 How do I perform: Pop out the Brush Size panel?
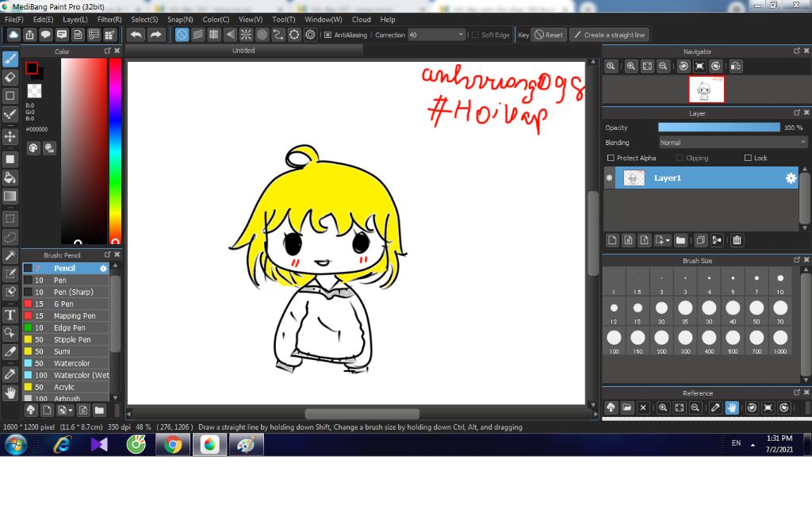pos(796,260)
